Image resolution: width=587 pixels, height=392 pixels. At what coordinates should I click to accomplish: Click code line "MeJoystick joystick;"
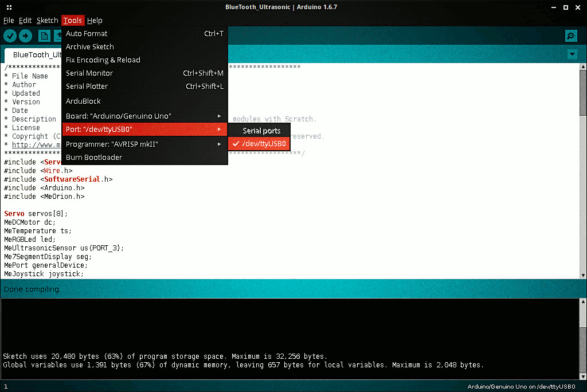click(x=44, y=274)
